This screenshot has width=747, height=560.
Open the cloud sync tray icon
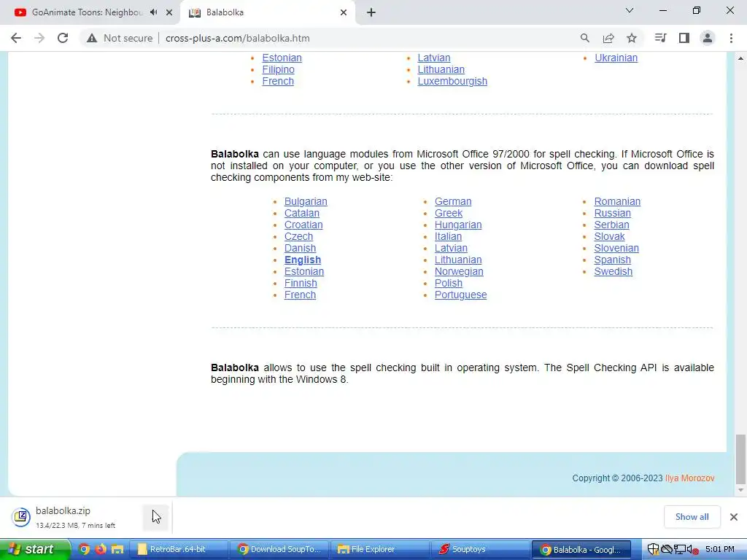click(x=667, y=550)
